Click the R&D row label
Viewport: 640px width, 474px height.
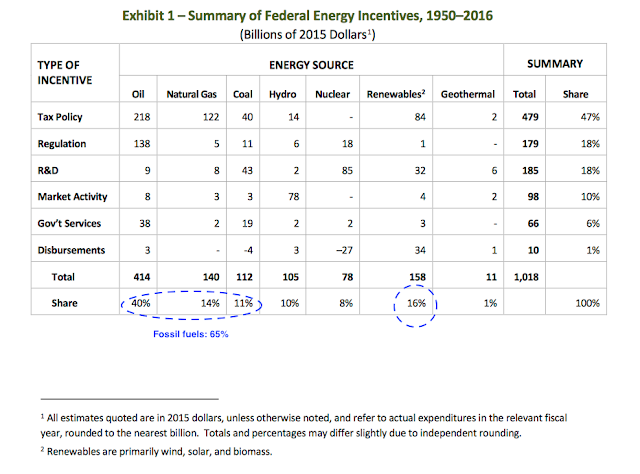click(48, 170)
